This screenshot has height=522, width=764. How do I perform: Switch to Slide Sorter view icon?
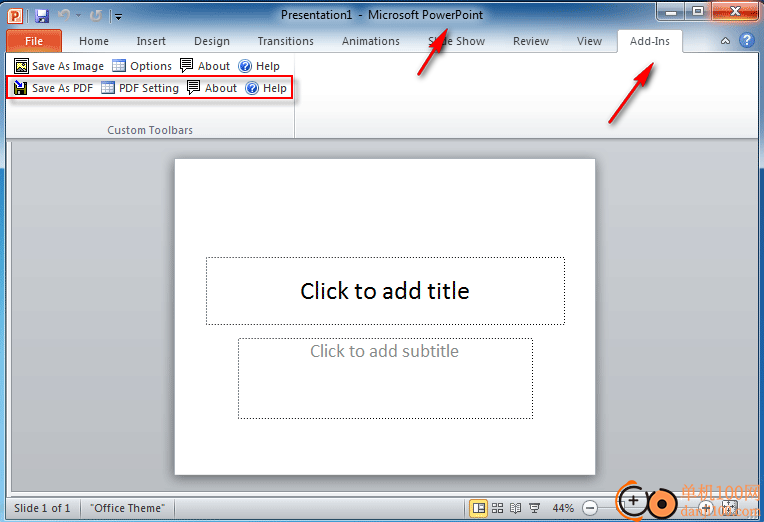coord(497,508)
